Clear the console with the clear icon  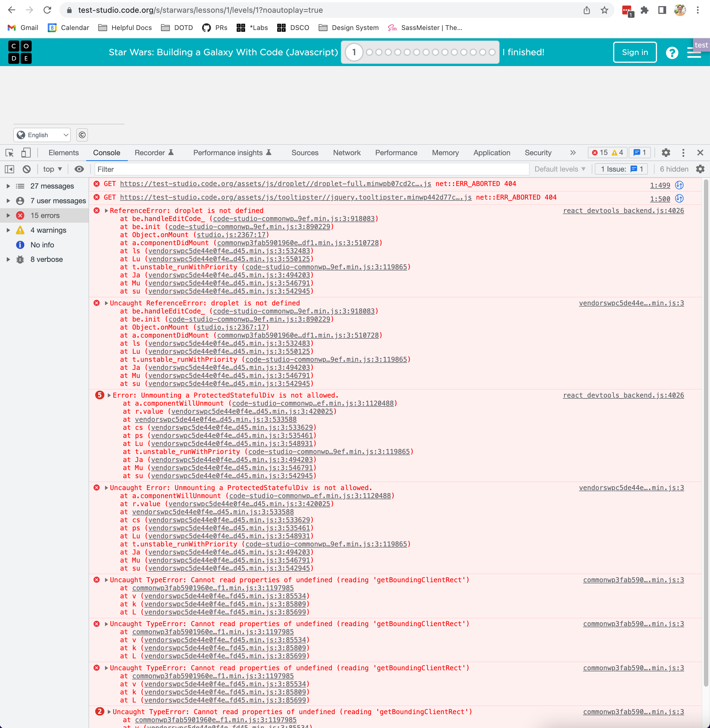pyautogui.click(x=26, y=169)
